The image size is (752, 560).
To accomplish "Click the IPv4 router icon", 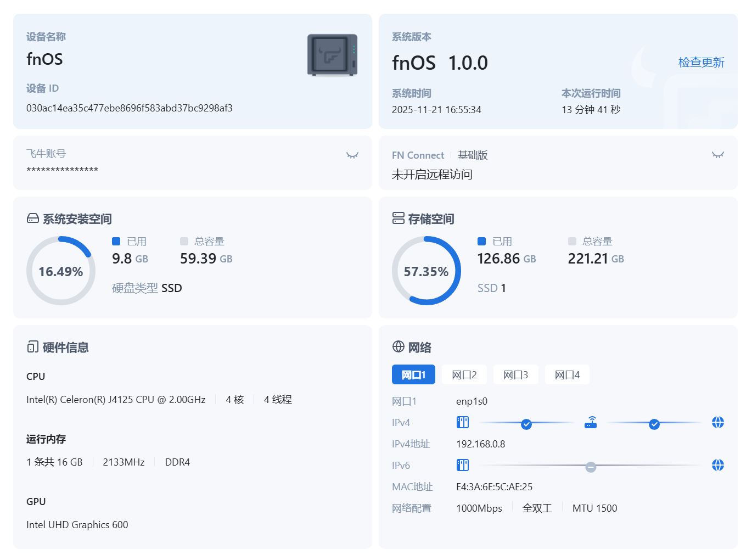I will click(x=591, y=422).
